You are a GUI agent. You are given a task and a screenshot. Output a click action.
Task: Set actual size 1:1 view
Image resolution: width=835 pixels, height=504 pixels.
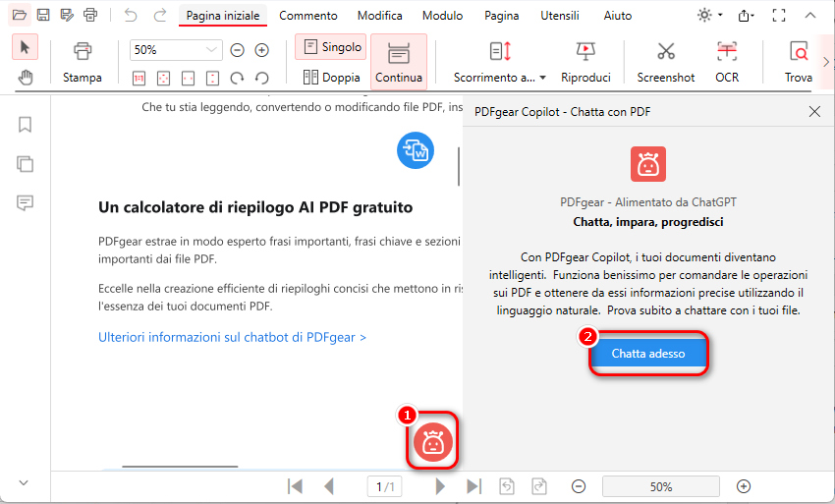point(139,79)
